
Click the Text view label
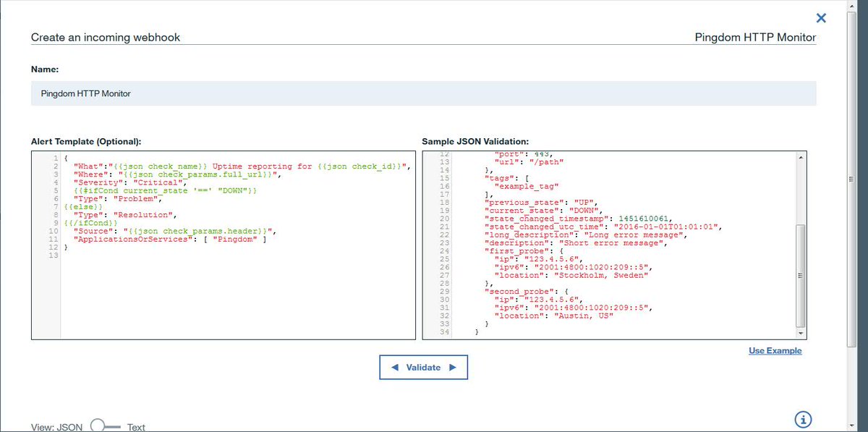pos(136,427)
